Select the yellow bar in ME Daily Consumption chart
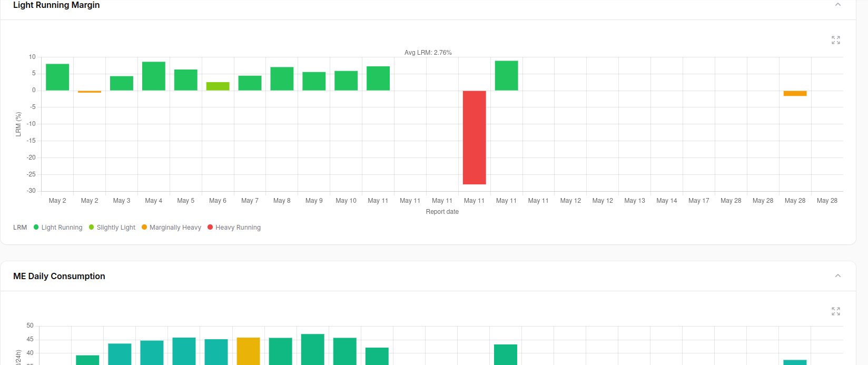The image size is (868, 365). [249, 351]
